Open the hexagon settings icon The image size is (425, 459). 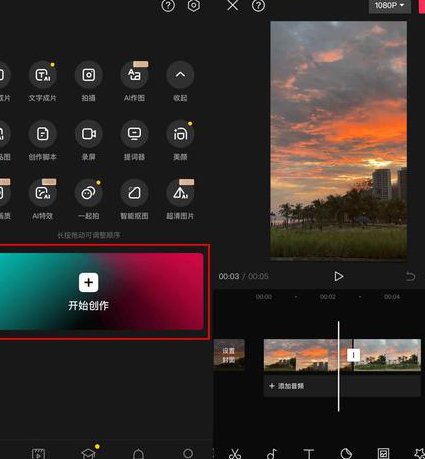[194, 5]
